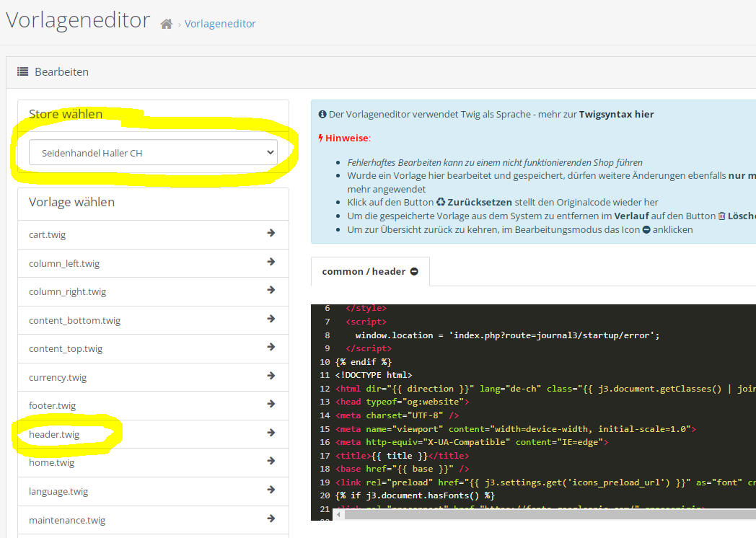
Task: Click the home icon in breadcrumb
Action: (x=167, y=24)
